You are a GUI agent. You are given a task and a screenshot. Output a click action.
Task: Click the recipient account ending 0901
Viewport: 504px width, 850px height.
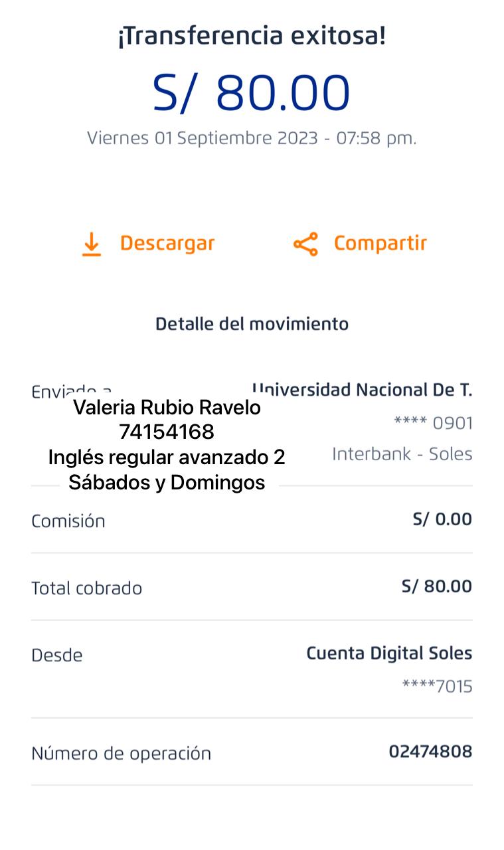pyautogui.click(x=433, y=423)
